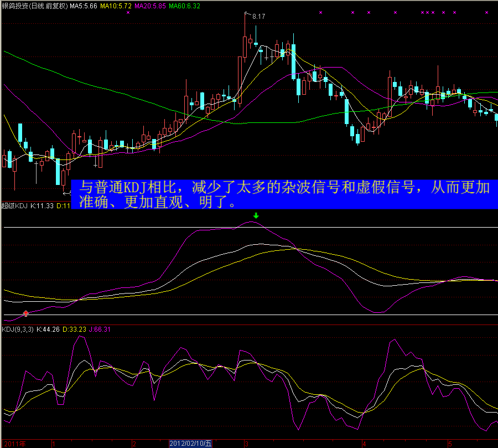Click the KDJ(9,3,3) indicator name label
This screenshot has height=448, width=498.
click(18, 329)
